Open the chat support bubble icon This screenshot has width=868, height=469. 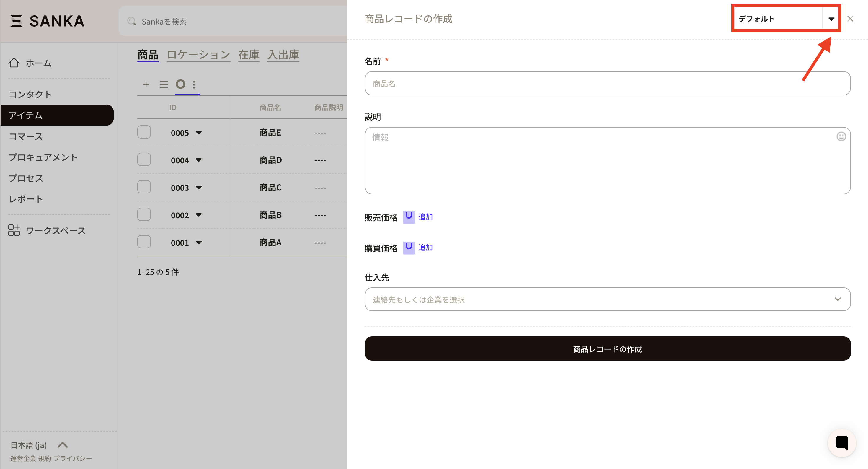click(841, 443)
